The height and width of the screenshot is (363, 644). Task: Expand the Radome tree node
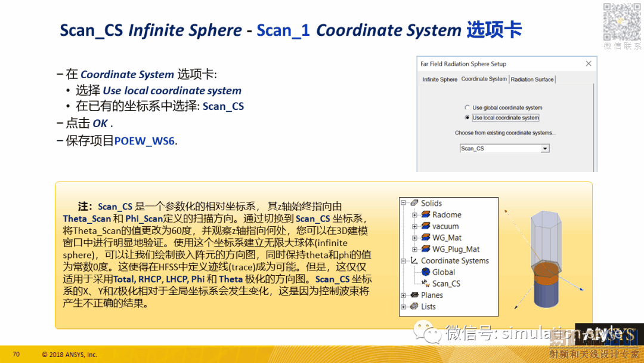pyautogui.click(x=415, y=214)
